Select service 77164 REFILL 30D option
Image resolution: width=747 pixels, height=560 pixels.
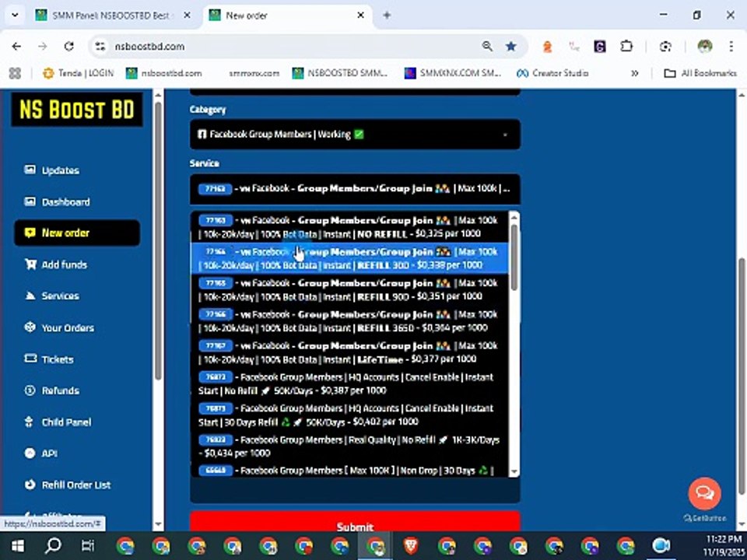(349, 258)
